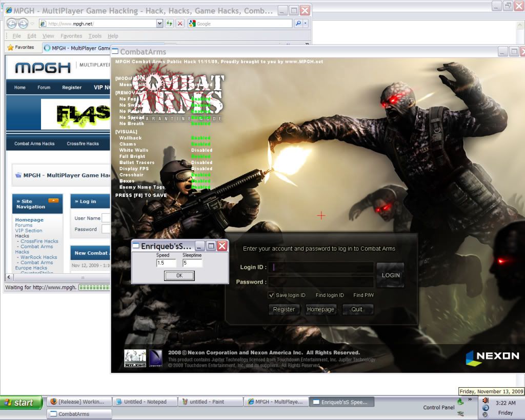Open Combat Arms Hacks navbar link

(34, 144)
